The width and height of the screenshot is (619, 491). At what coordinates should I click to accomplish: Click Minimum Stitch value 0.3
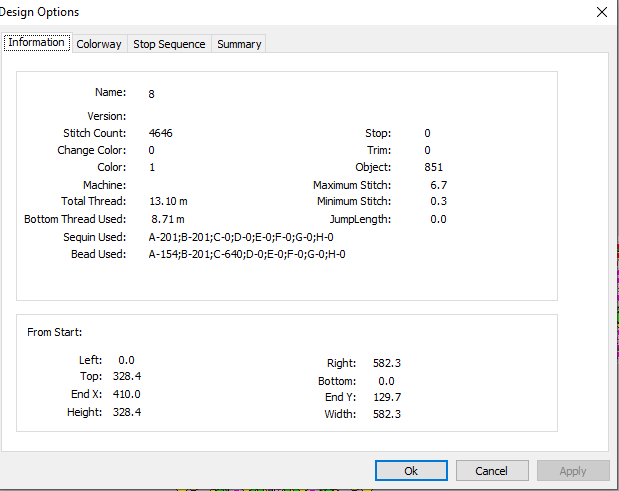tap(439, 201)
